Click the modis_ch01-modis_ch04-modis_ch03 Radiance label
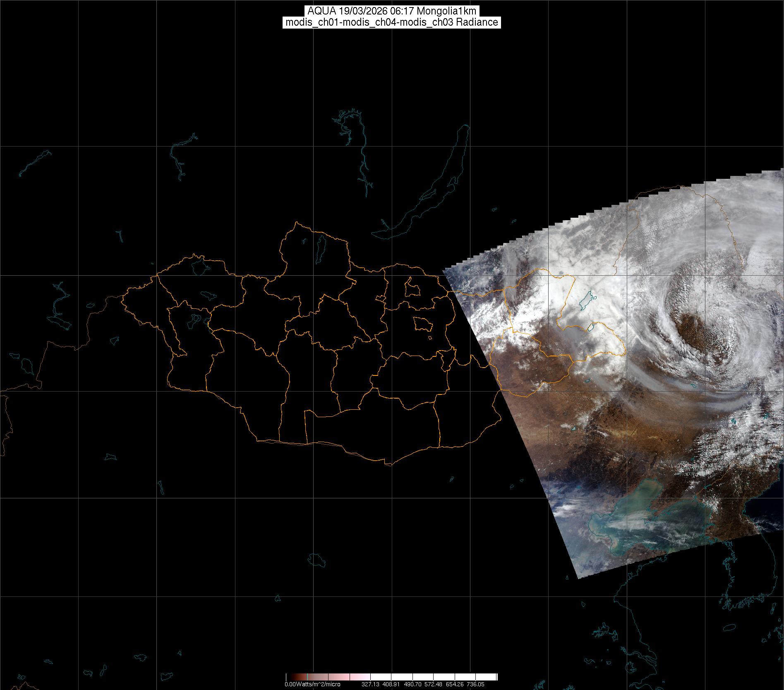 click(x=391, y=22)
